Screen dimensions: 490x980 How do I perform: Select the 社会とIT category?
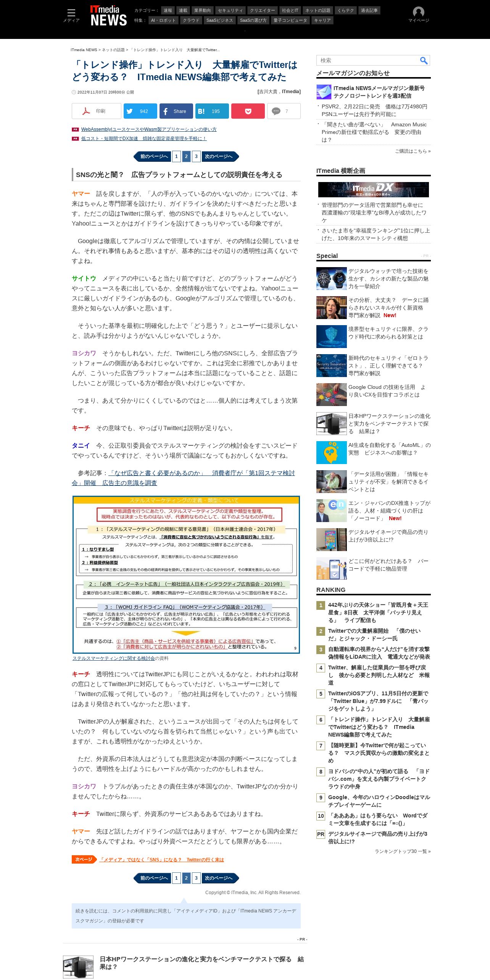pos(290,10)
